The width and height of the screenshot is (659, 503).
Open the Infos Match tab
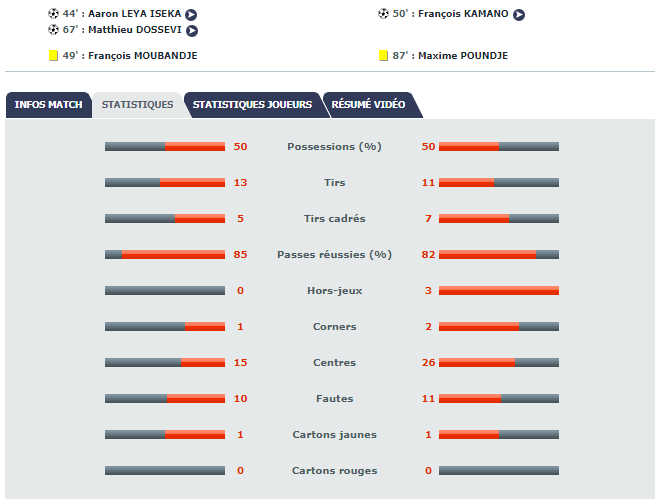point(48,105)
